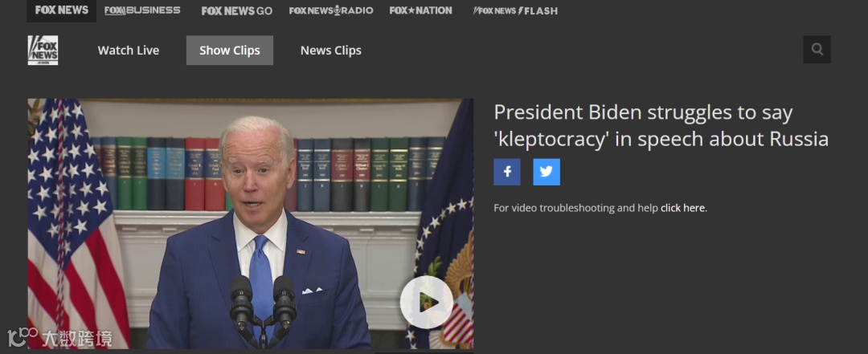Select the Show Clips tab

230,51
